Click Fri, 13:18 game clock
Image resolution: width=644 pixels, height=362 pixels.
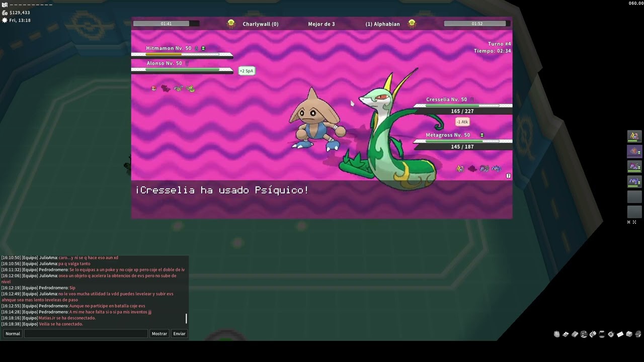(x=20, y=20)
